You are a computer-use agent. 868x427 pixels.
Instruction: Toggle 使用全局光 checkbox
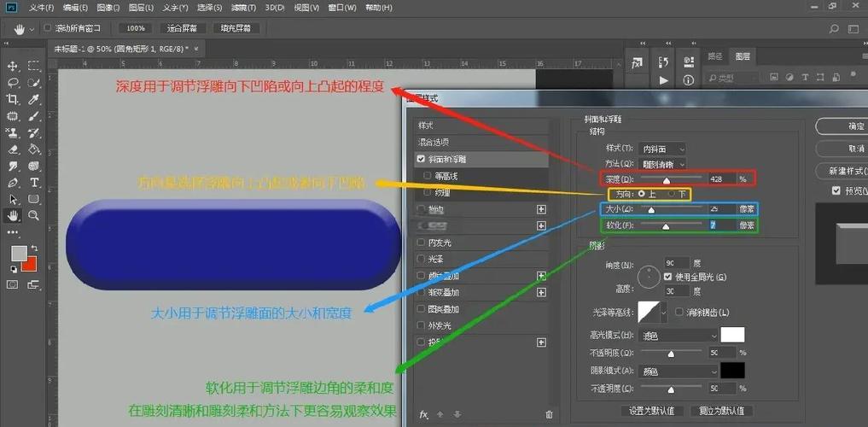667,277
